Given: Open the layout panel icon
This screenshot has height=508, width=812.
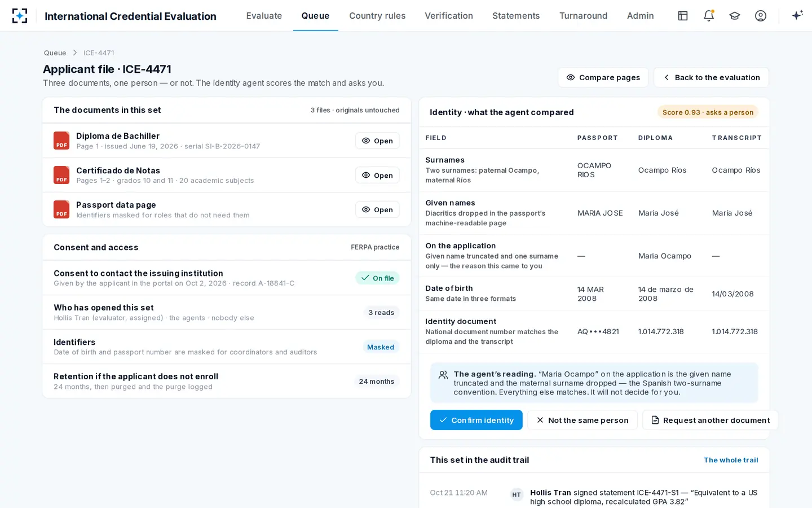Looking at the screenshot, I should pos(683,16).
